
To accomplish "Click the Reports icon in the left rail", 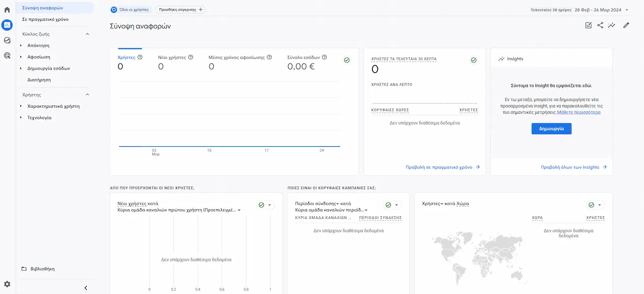I will click(x=7, y=24).
